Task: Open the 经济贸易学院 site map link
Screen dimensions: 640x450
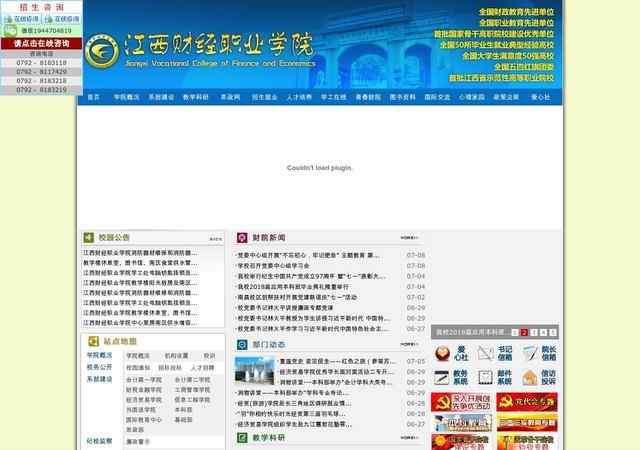Action: pos(144,400)
